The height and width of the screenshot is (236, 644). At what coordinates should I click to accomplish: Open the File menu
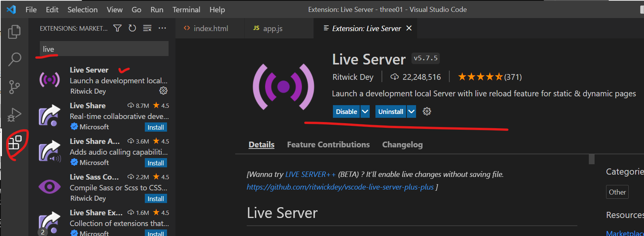(x=31, y=10)
